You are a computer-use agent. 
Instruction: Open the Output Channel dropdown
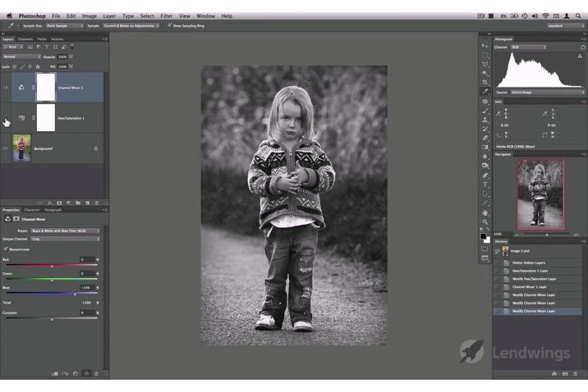(66, 239)
